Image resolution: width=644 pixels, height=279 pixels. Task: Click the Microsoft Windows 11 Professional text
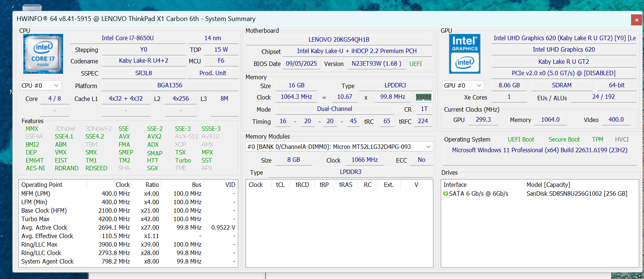click(x=540, y=150)
